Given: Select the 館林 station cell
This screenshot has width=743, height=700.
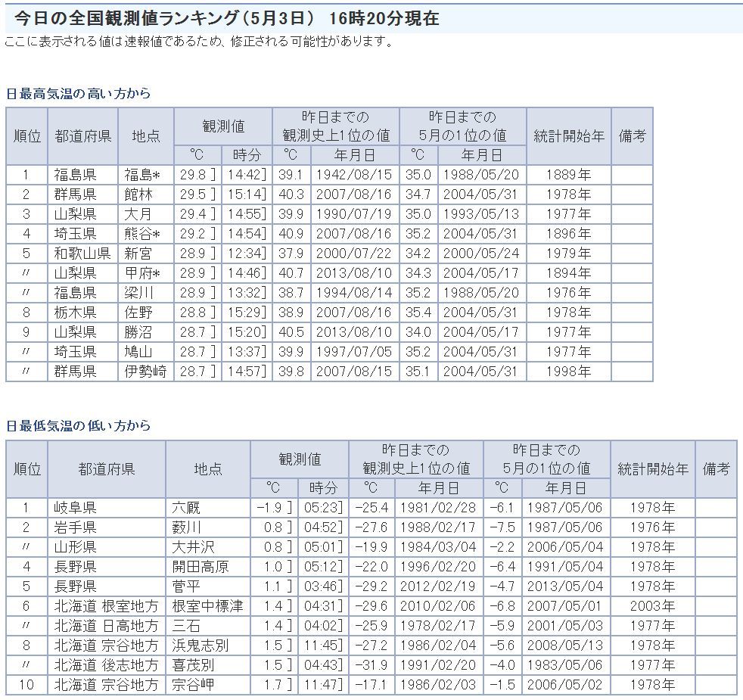Looking at the screenshot, I should 138,194.
